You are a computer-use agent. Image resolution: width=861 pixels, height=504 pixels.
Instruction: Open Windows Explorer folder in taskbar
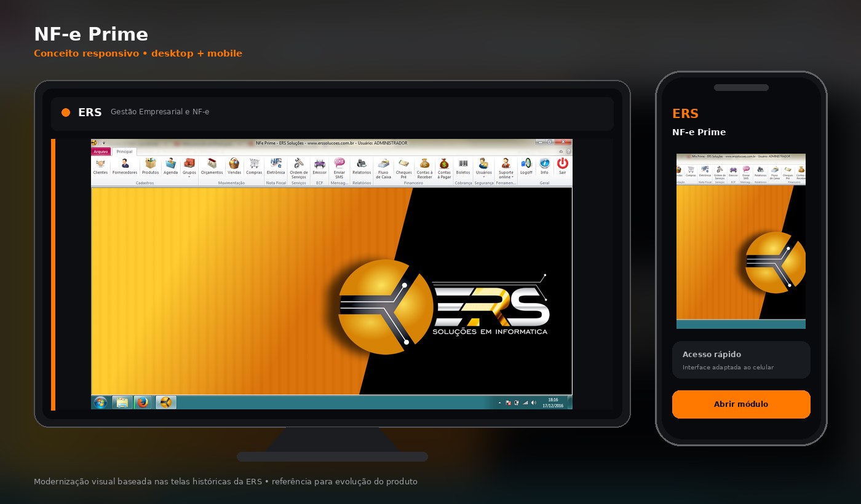click(122, 403)
